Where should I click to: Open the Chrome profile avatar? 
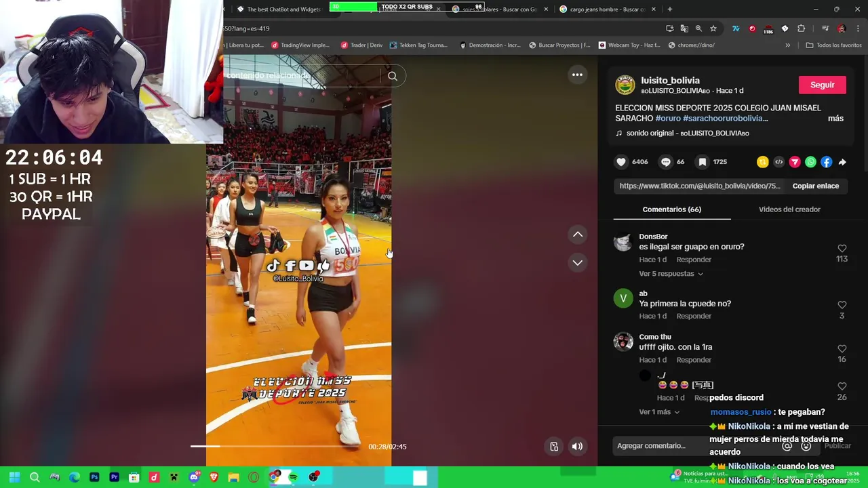(x=842, y=28)
